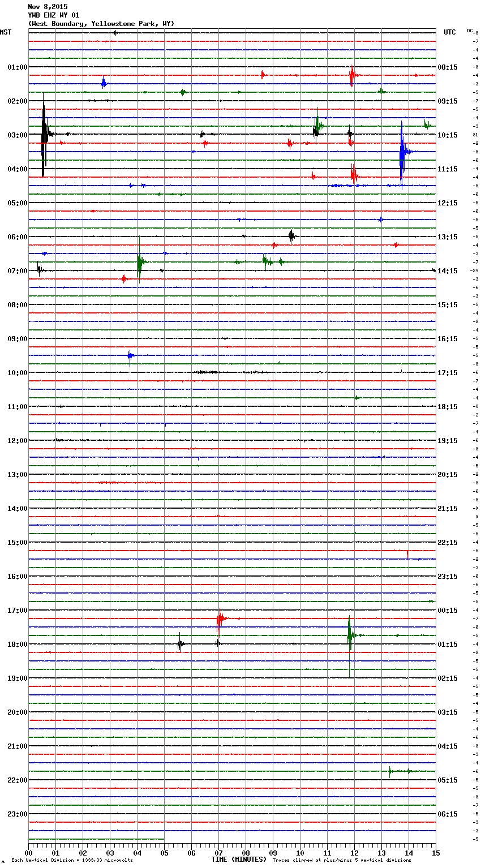Click the 11:15 UTC label
The width and height of the screenshot is (481, 868).
pos(448,169)
